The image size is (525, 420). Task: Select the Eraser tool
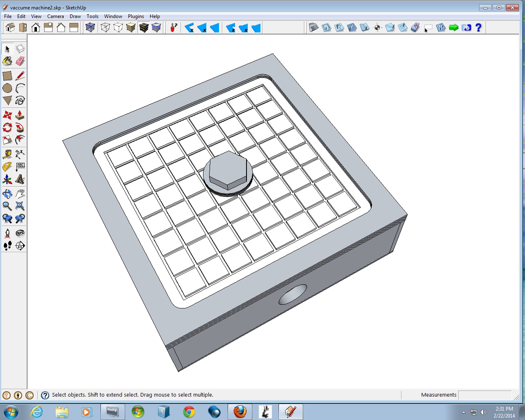[20, 62]
